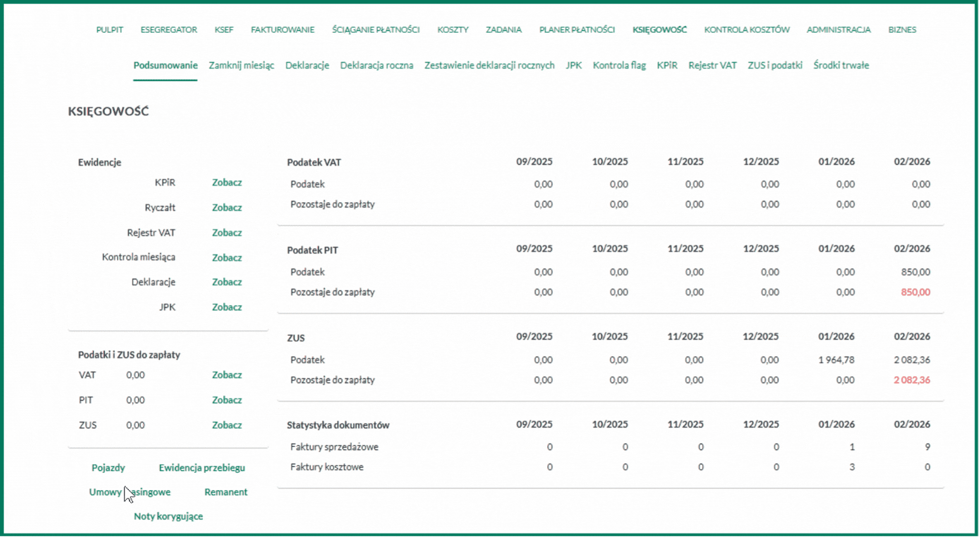This screenshot has height=538, width=980.
Task: Click the Faktury sprzedażowe row label
Action: pos(334,447)
